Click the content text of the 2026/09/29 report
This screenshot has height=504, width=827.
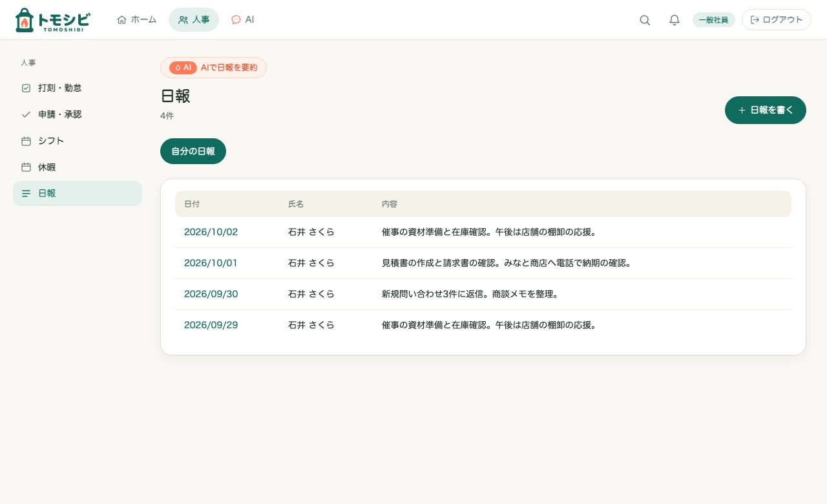[489, 325]
